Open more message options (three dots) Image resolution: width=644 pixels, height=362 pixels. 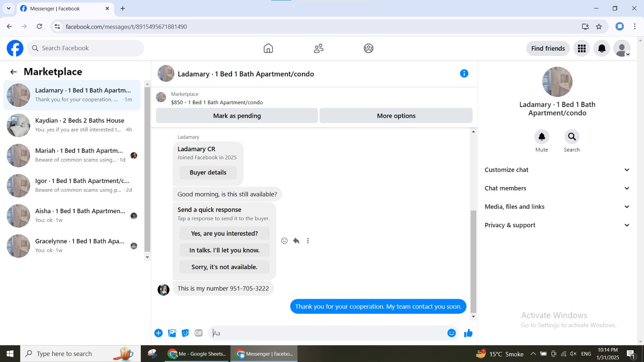(308, 241)
